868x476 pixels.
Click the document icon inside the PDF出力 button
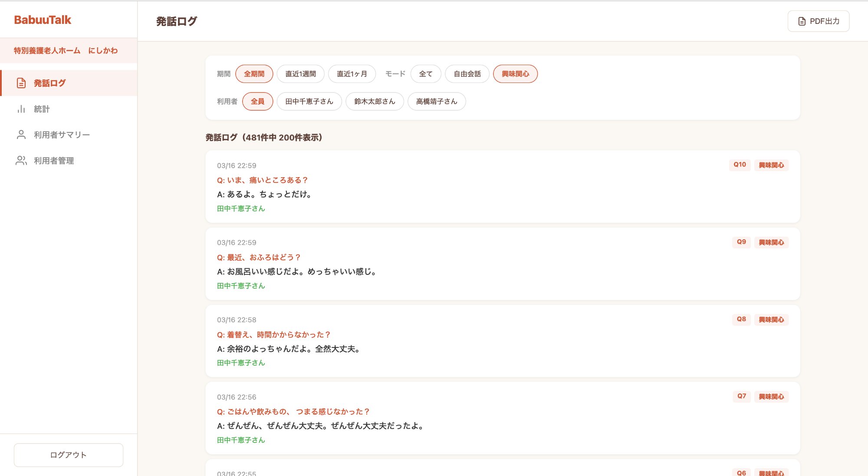(x=802, y=20)
